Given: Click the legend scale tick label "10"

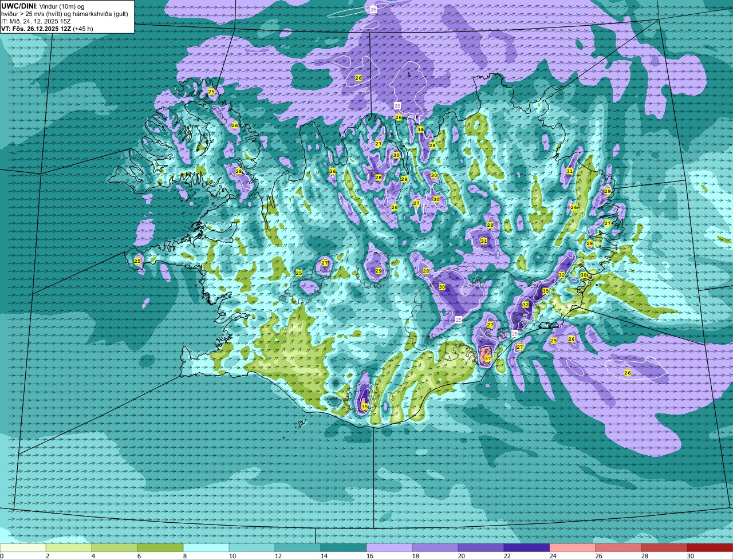Looking at the screenshot, I should click(232, 556).
